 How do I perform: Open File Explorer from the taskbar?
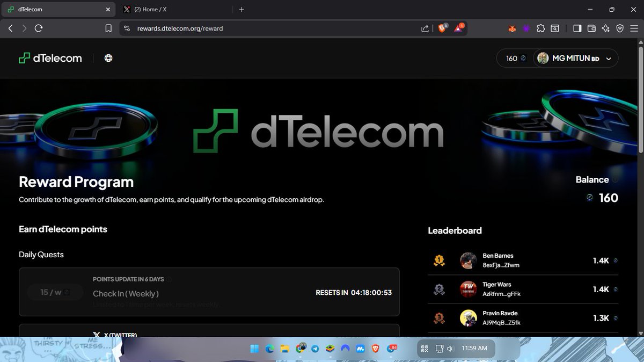coord(285,349)
